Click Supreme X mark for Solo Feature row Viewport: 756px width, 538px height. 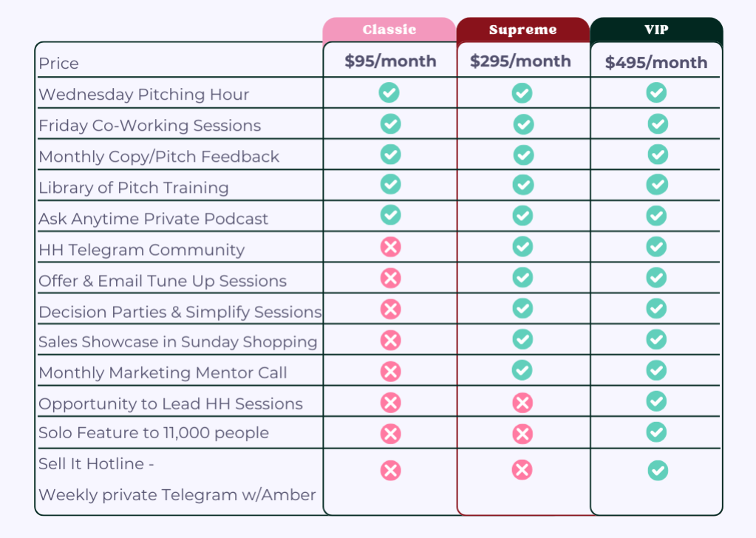point(522,433)
